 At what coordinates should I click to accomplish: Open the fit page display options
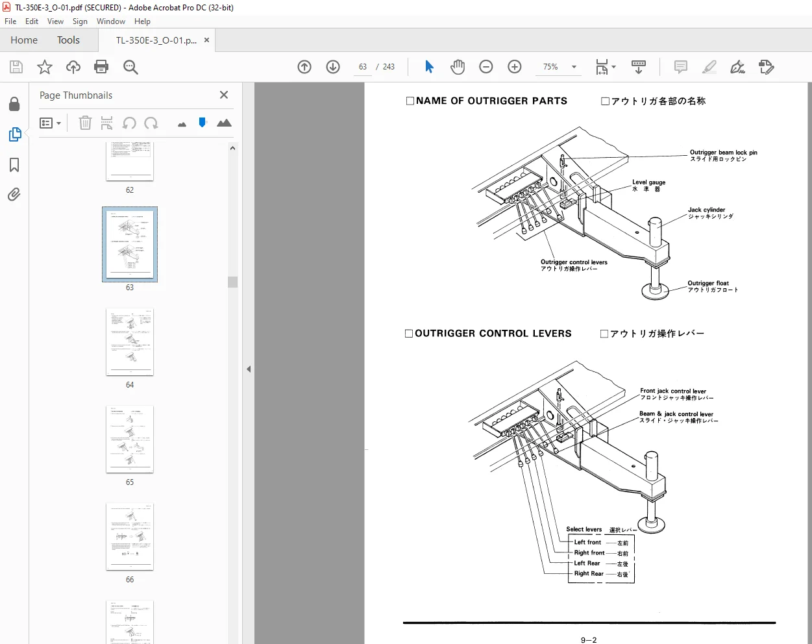(x=606, y=67)
